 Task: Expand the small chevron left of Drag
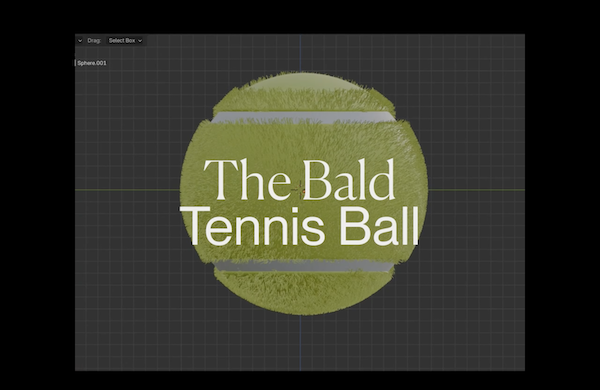tap(80, 41)
